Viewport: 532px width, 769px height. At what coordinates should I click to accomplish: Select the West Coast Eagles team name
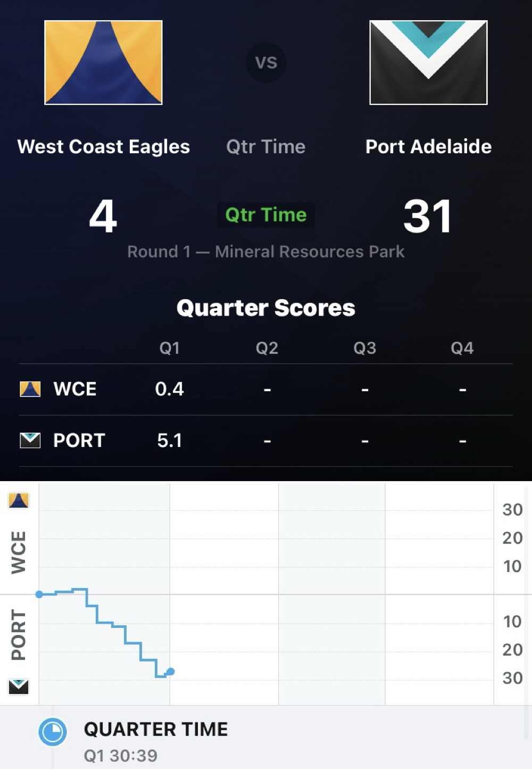tap(103, 146)
